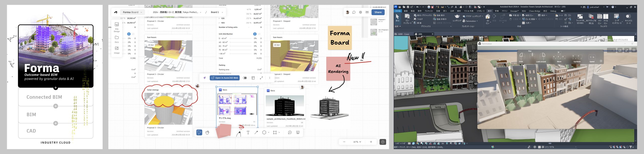The width and height of the screenshot is (644, 154).
Task: Open the Board 1 dropdown
Action: pyautogui.click(x=217, y=12)
